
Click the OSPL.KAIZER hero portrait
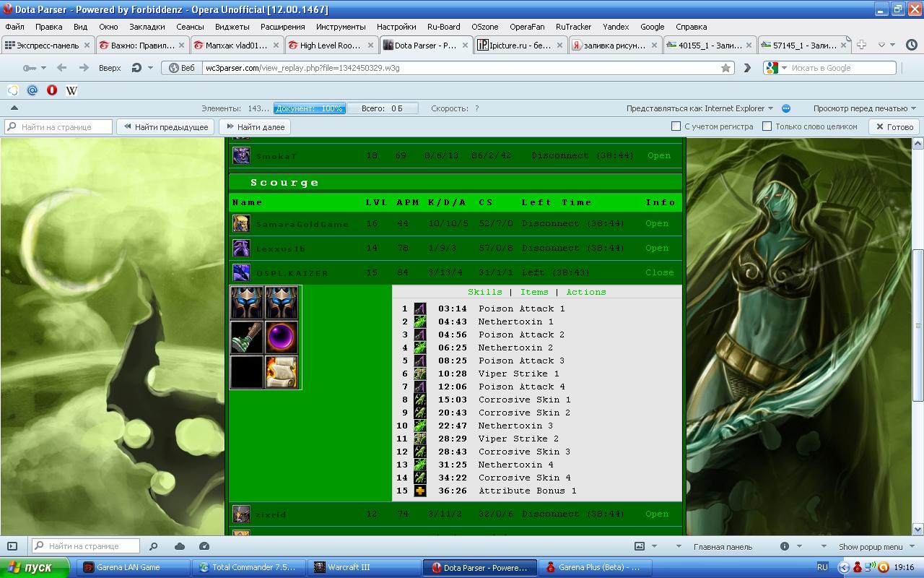pos(241,272)
